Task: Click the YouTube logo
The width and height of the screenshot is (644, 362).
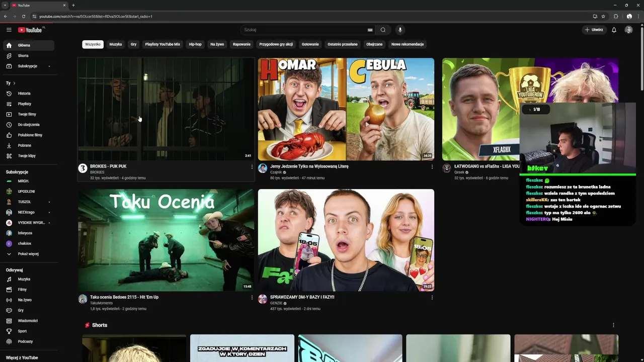Action: [x=30, y=30]
